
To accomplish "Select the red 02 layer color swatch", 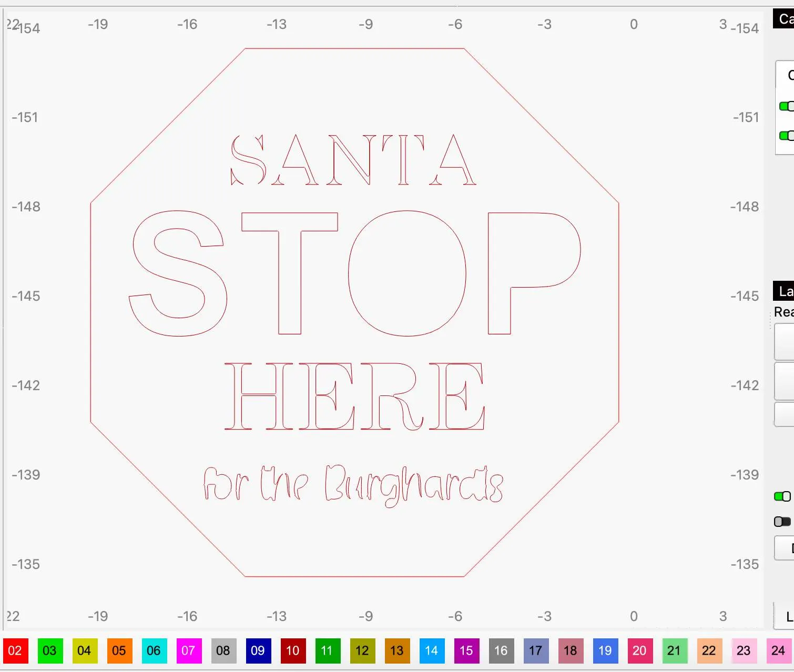I will (x=15, y=650).
